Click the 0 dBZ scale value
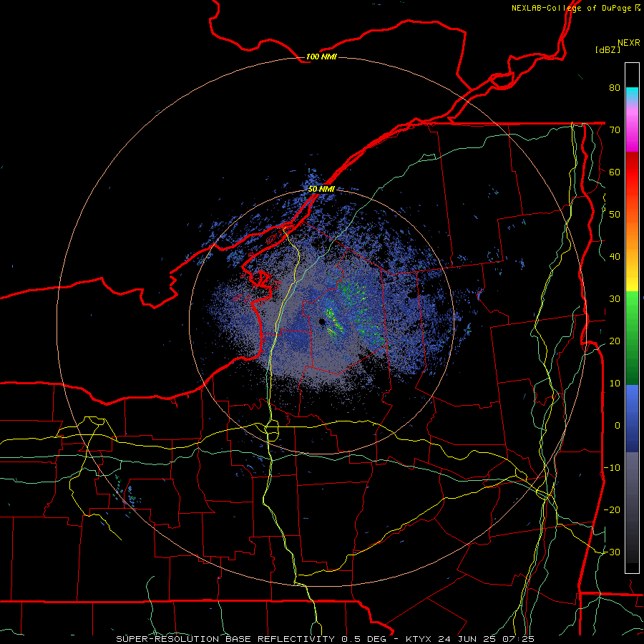The width and height of the screenshot is (644, 644). point(618,426)
